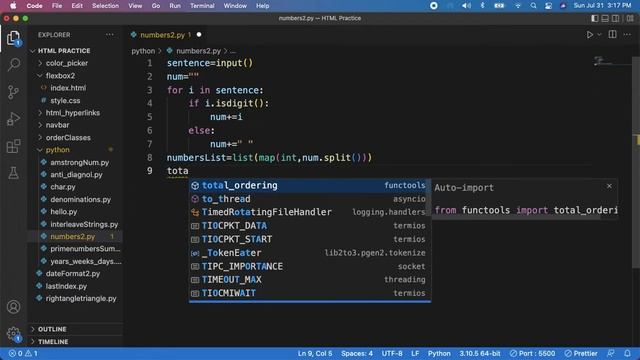This screenshot has height=360, width=640.
Task: Click Ln 9, Col 5 cursor position
Action: (315, 353)
